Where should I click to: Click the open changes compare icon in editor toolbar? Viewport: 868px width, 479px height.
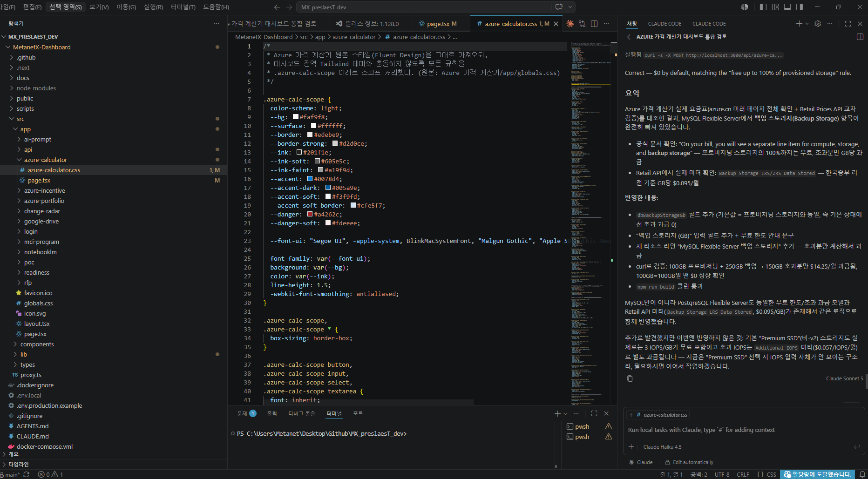pyautogui.click(x=582, y=24)
